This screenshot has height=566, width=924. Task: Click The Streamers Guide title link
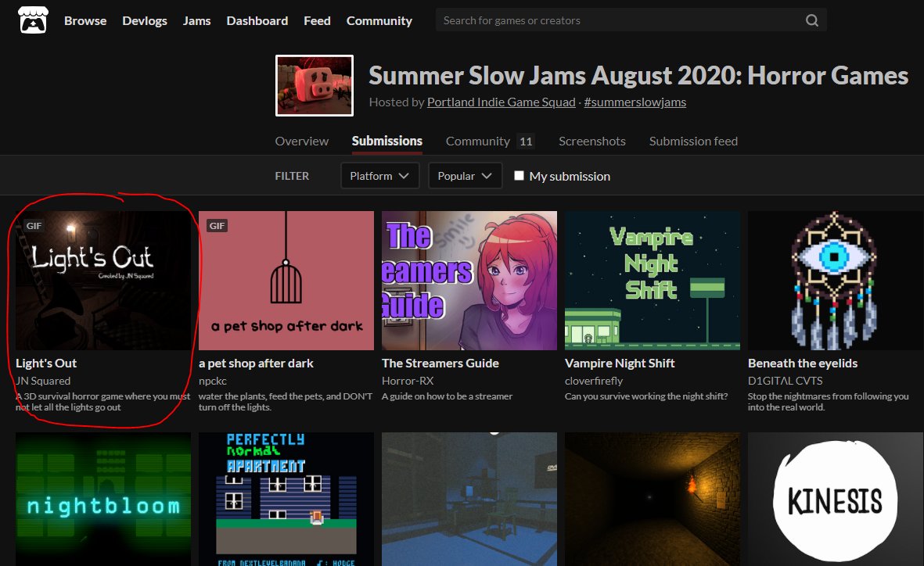(x=440, y=364)
